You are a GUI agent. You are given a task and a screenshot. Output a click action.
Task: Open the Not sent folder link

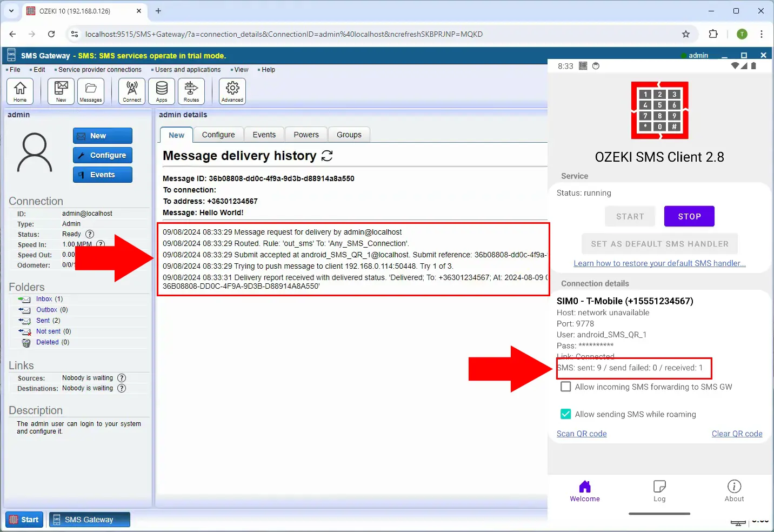tap(48, 331)
